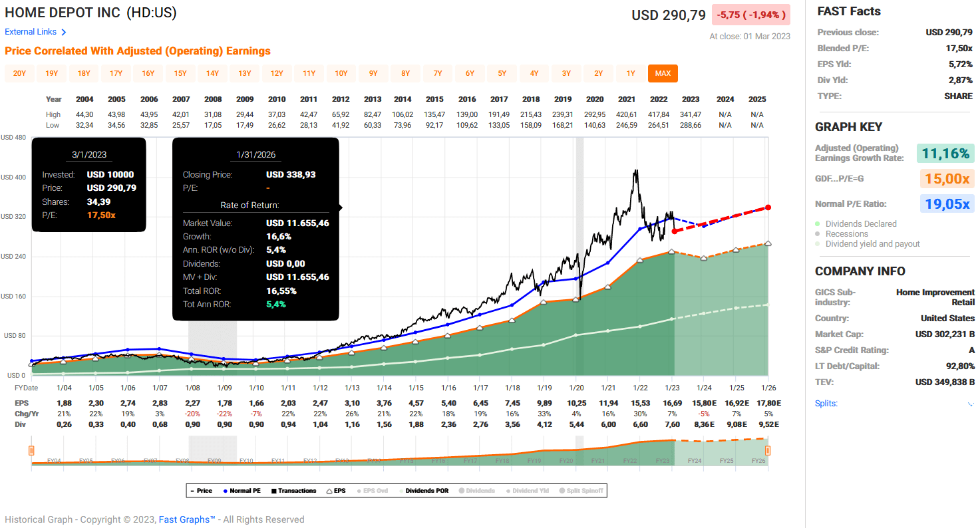
Task: Select the 18Y time range
Action: pos(84,73)
